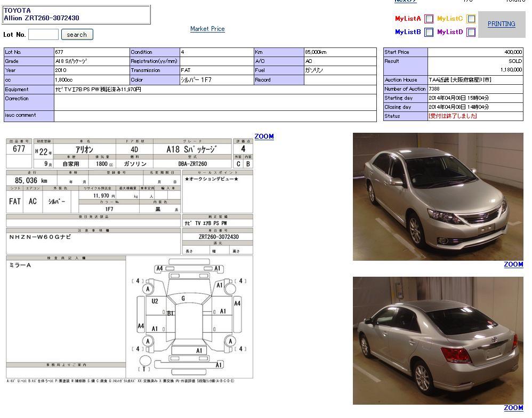Click the Equipment row value text
The image size is (532, 418).
click(98, 90)
